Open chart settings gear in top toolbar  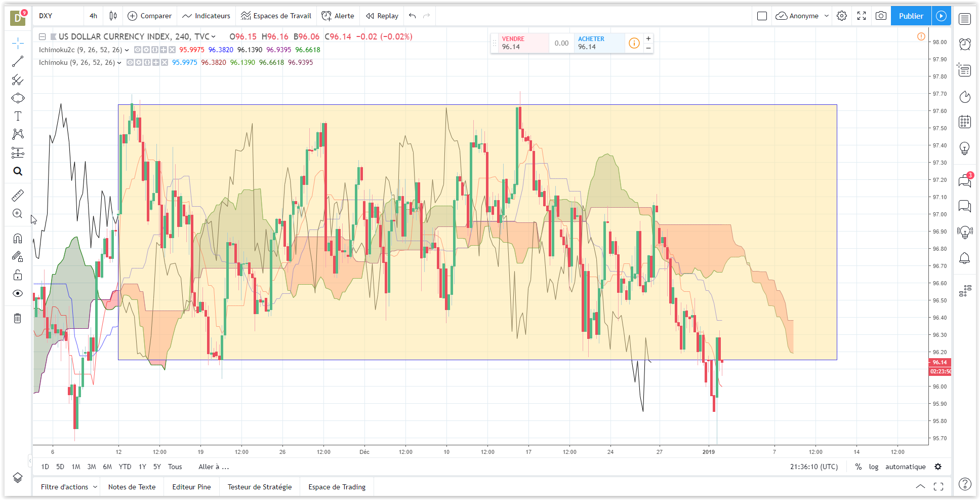pos(842,16)
